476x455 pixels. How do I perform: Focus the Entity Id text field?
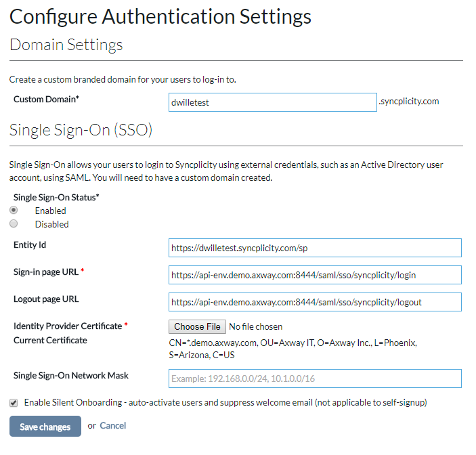315,248
